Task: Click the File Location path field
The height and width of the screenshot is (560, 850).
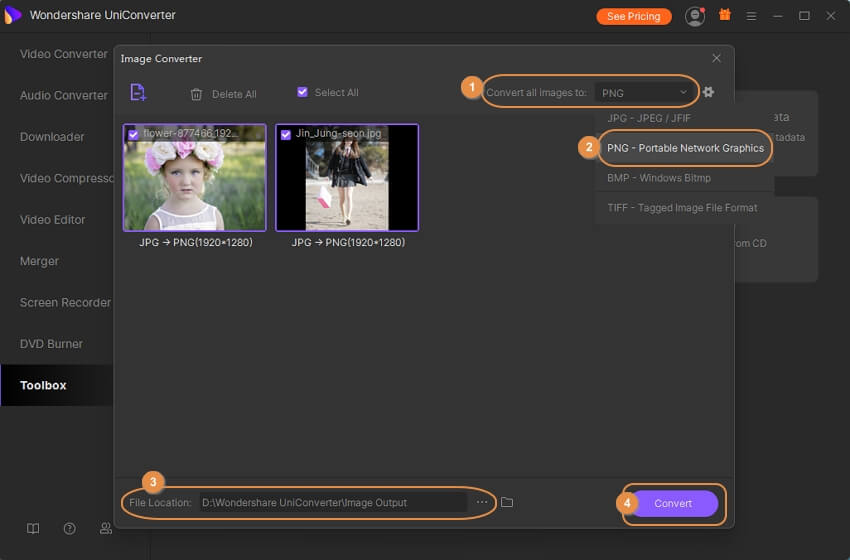Action: [x=332, y=502]
